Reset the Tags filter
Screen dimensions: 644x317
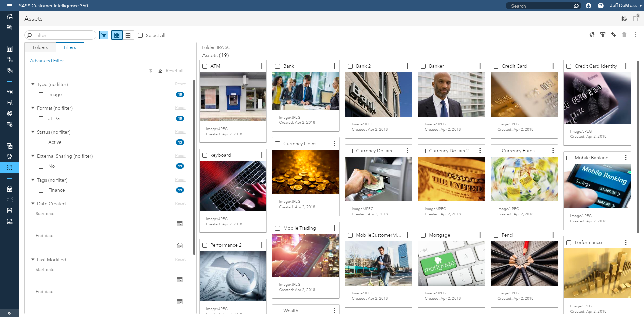click(x=180, y=180)
